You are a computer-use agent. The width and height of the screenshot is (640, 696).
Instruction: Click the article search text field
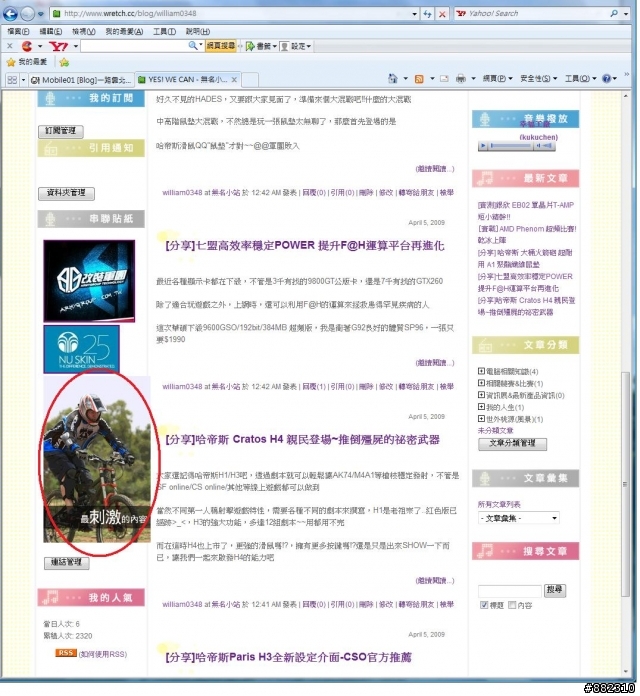point(511,592)
